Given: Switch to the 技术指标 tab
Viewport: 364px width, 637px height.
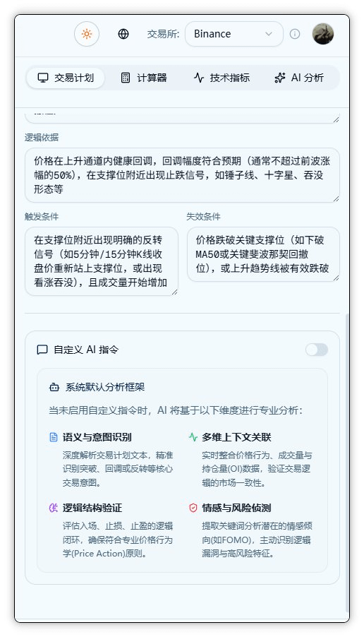Looking at the screenshot, I should coord(222,78).
